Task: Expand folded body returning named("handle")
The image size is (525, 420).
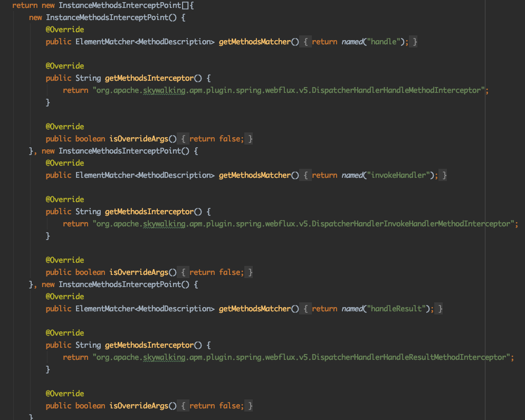Action: point(306,42)
